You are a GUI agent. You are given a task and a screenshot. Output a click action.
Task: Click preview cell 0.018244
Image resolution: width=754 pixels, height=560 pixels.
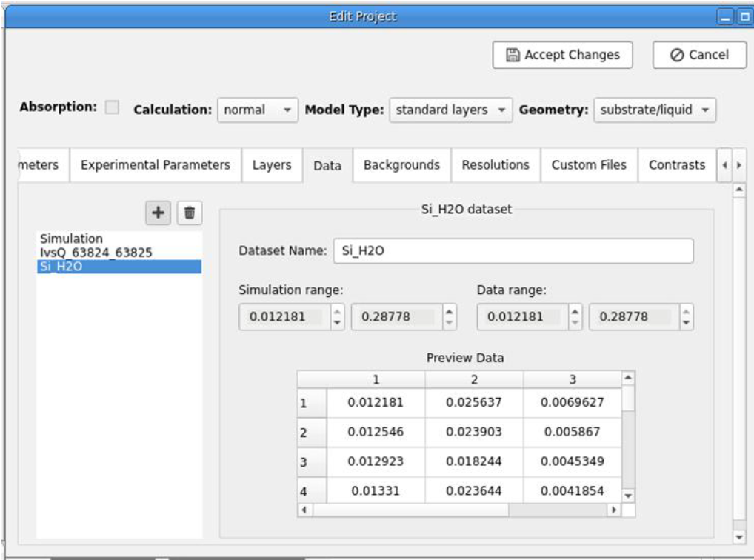474,462
